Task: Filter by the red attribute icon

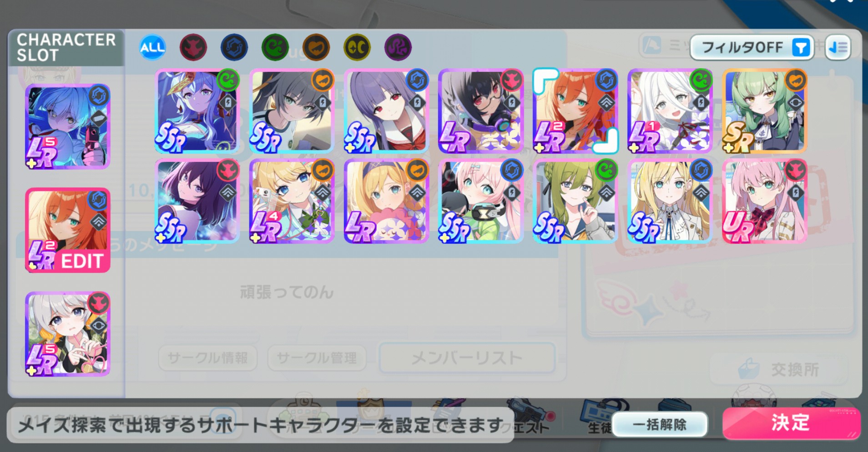Action: (x=193, y=47)
